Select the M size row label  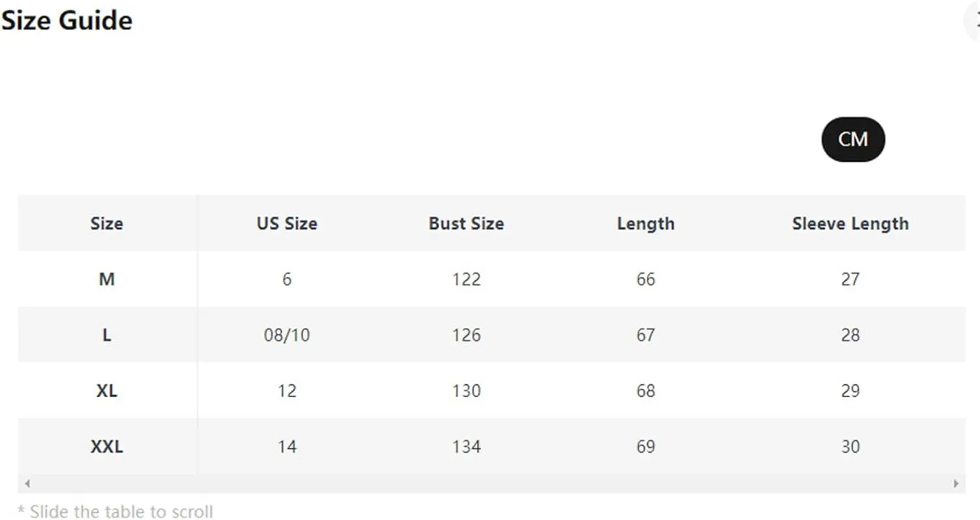point(106,280)
